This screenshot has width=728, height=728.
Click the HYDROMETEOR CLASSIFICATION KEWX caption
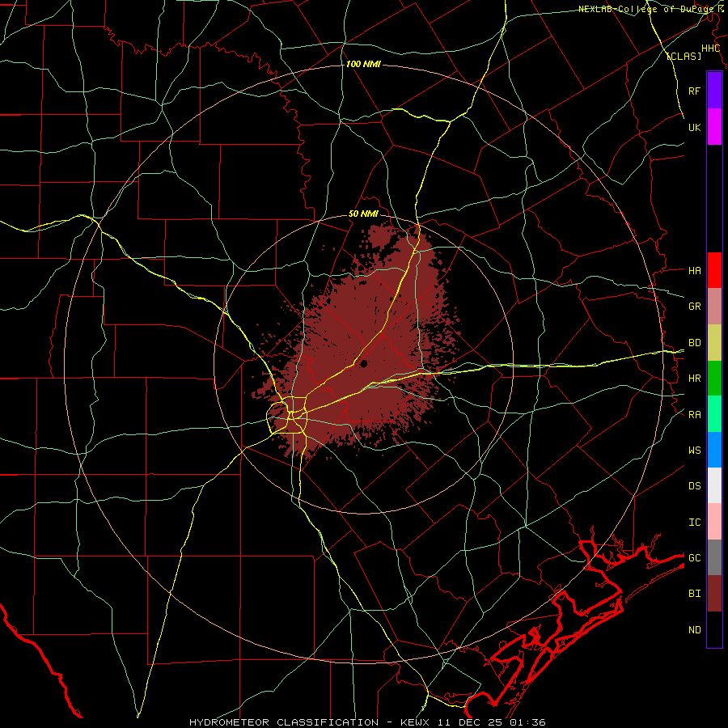(367, 722)
